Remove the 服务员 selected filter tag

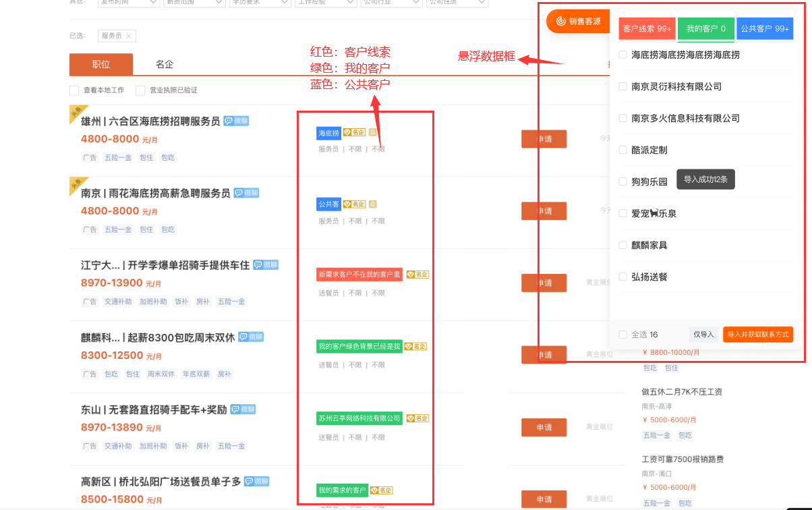point(129,36)
